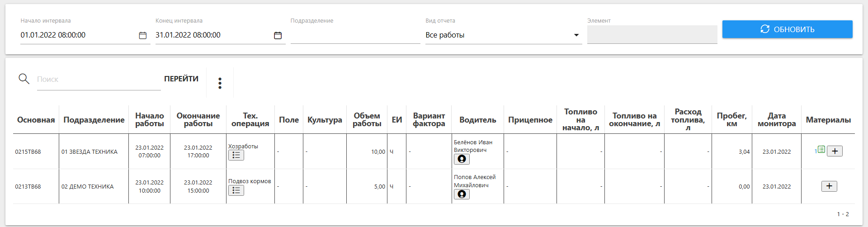Viewport: 868px width, 227px height.
Task: Click driver icon for Белёнов Иван Викторович
Action: (x=462, y=159)
